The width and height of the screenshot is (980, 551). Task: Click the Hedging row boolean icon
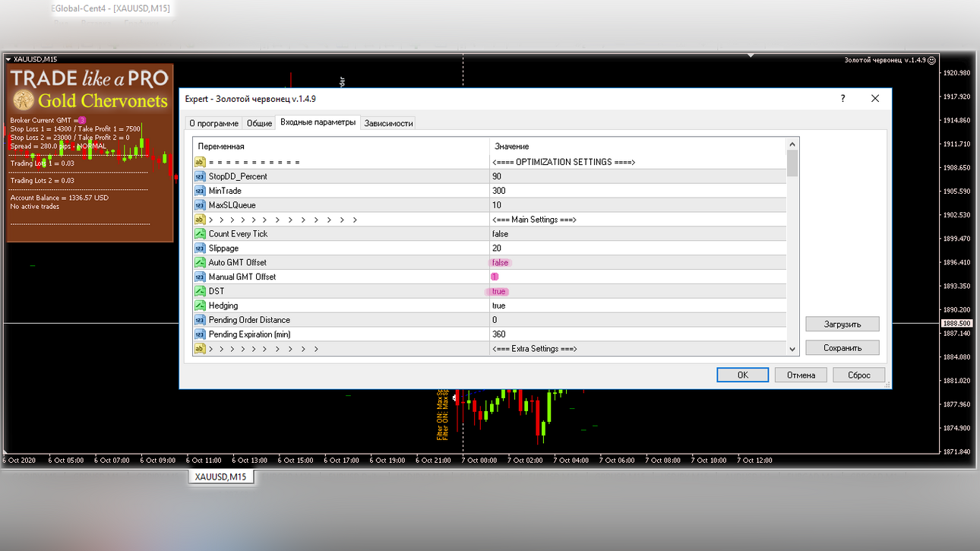[x=200, y=306]
